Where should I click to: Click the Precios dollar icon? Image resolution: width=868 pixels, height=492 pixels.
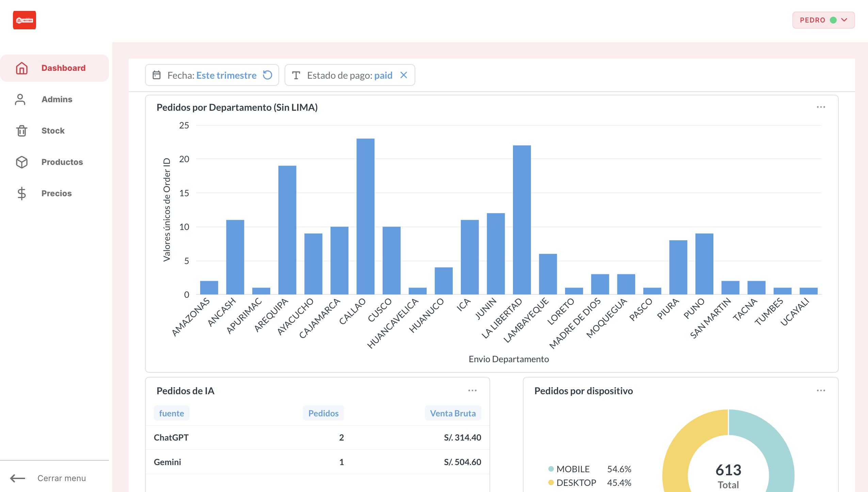(x=22, y=194)
